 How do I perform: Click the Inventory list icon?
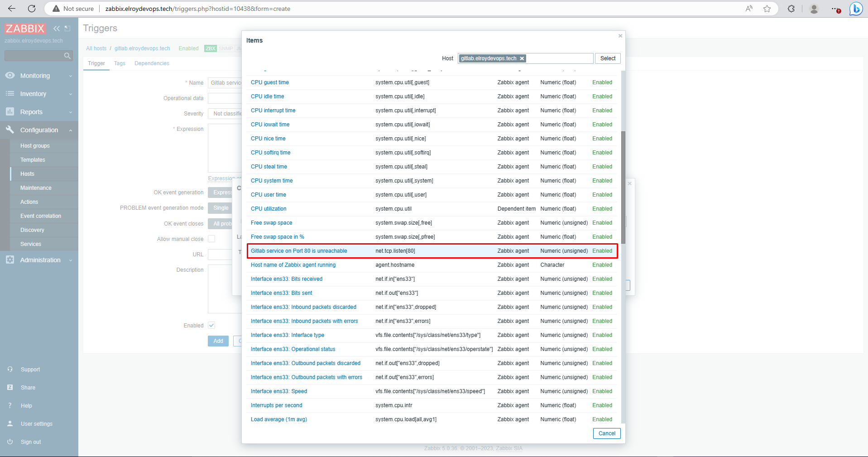tap(10, 94)
